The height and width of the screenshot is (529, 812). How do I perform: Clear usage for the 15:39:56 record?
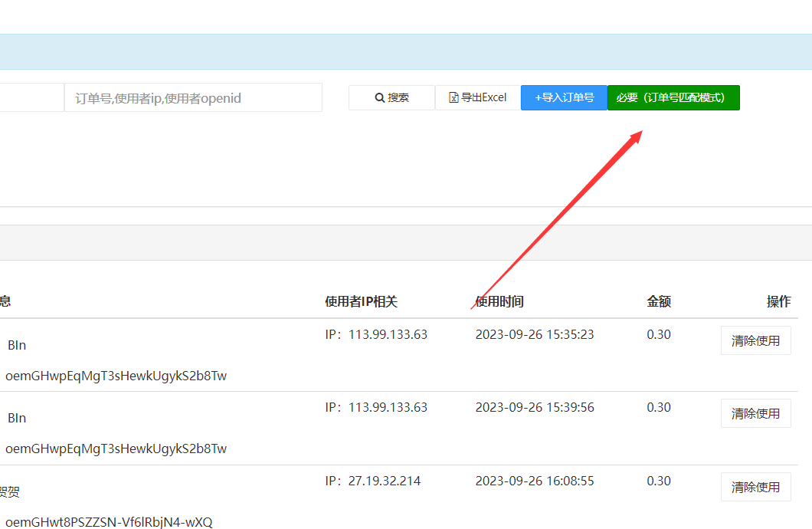pyautogui.click(x=755, y=413)
